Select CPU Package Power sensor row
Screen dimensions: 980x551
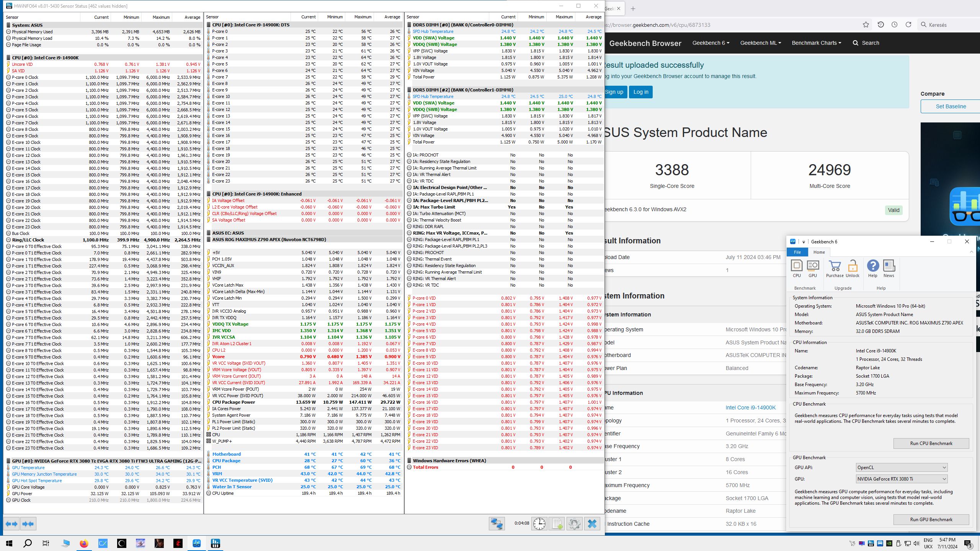pos(304,402)
